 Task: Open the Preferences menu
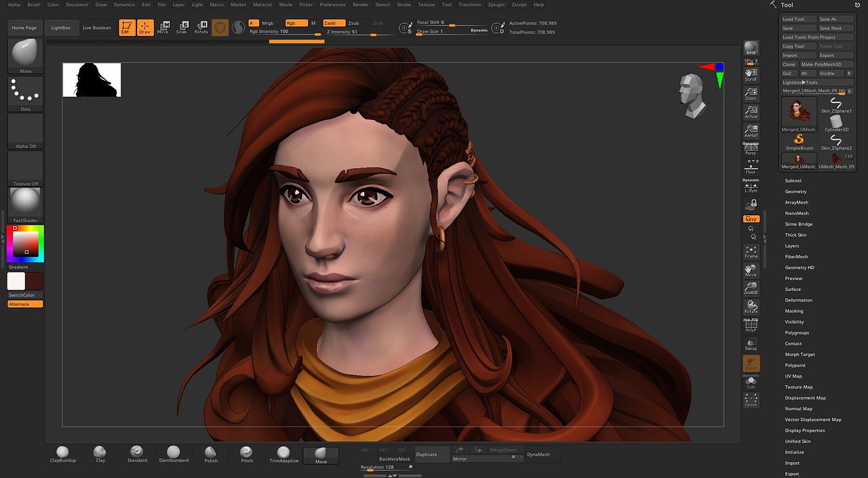coord(332,5)
